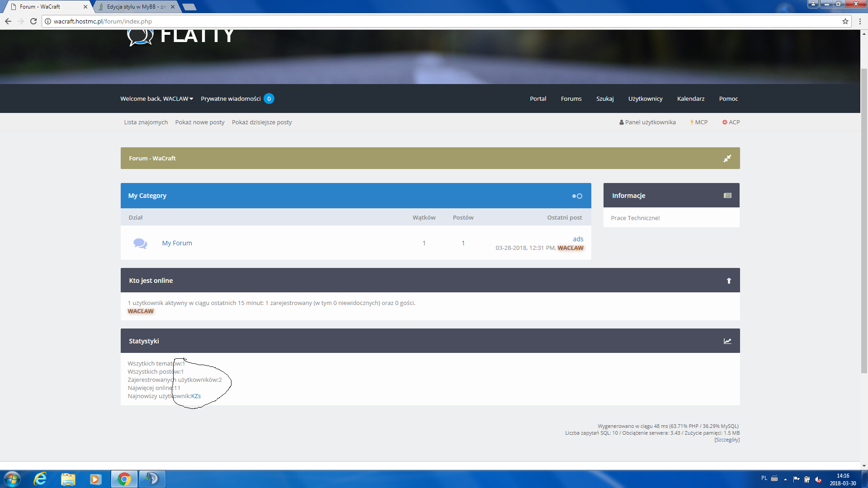Click the Statystyki chart icon
The width and height of the screenshot is (868, 488).
pyautogui.click(x=727, y=341)
